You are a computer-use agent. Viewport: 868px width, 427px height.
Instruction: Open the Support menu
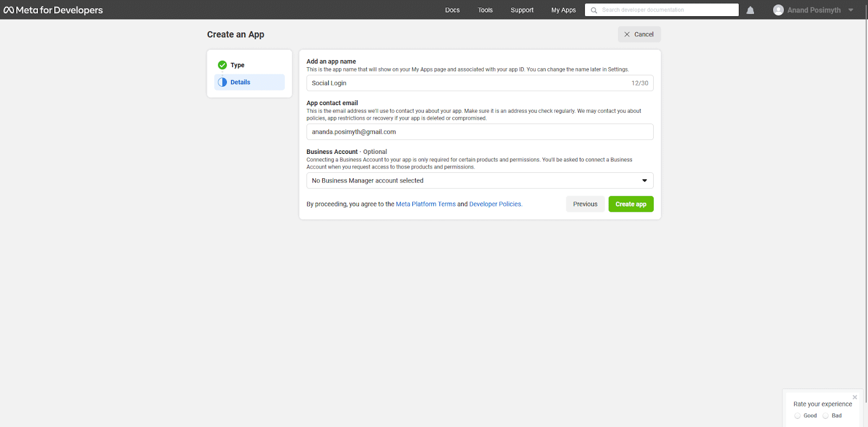[x=522, y=10]
